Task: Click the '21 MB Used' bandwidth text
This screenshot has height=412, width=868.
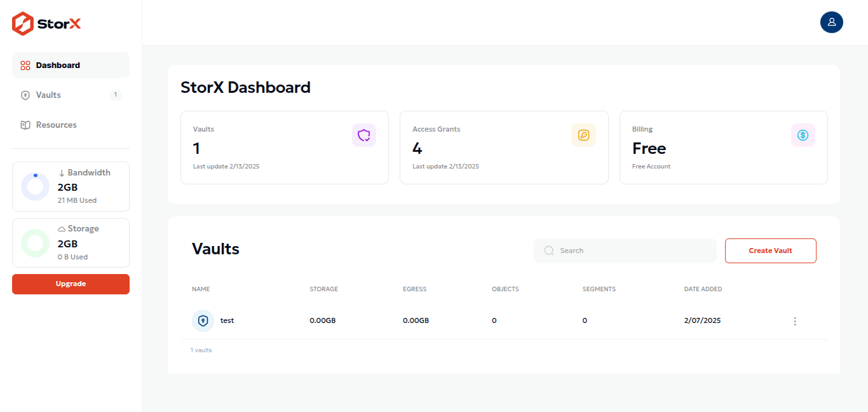Action: (x=77, y=200)
